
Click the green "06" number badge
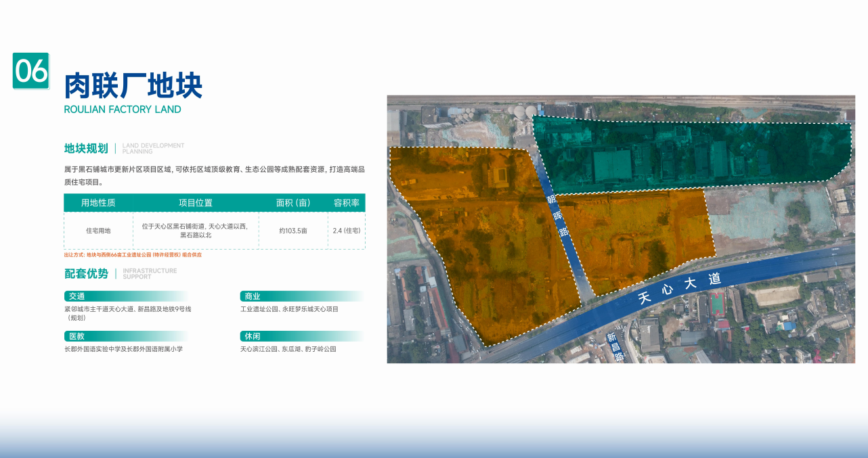(x=31, y=71)
